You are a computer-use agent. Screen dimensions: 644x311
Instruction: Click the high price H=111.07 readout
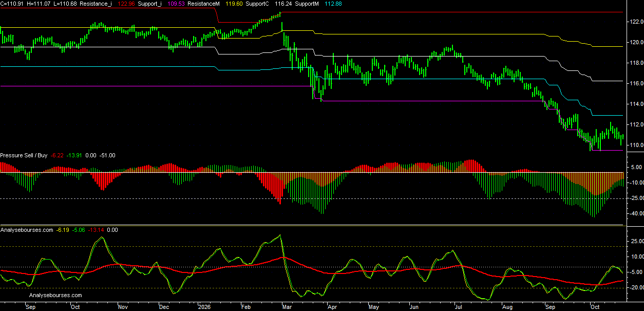tap(37, 4)
